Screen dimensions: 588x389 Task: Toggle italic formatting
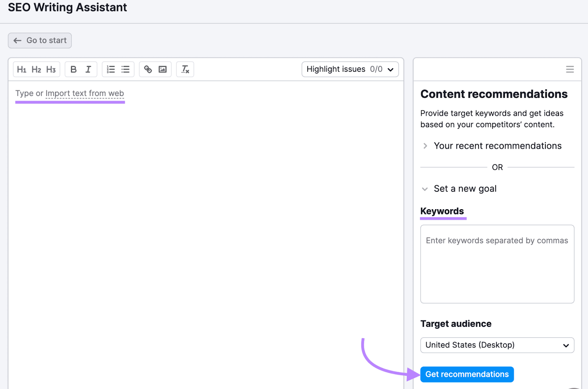point(88,69)
